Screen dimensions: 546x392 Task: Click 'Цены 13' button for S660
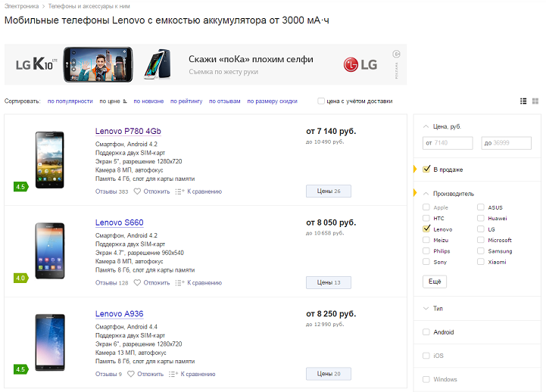pyautogui.click(x=329, y=282)
